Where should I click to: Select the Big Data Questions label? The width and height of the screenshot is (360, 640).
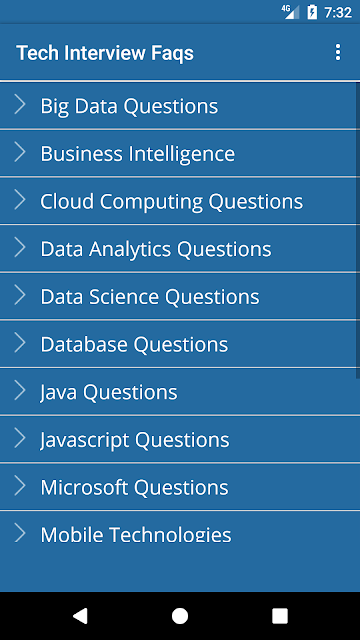coord(129,106)
